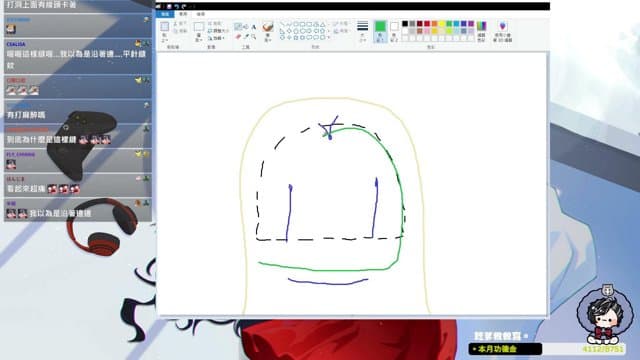Choose the purple palette color
Viewport: 640px width, 360px height.
pos(471,24)
